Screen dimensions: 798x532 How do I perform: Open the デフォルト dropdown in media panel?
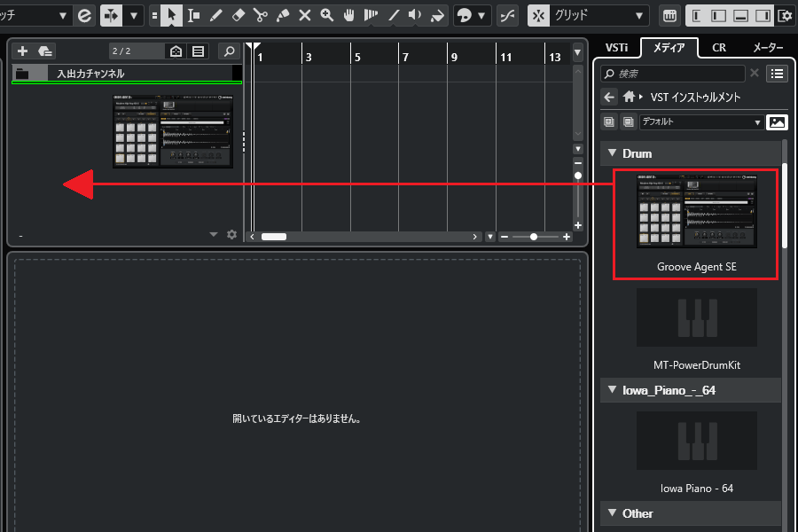pyautogui.click(x=700, y=122)
